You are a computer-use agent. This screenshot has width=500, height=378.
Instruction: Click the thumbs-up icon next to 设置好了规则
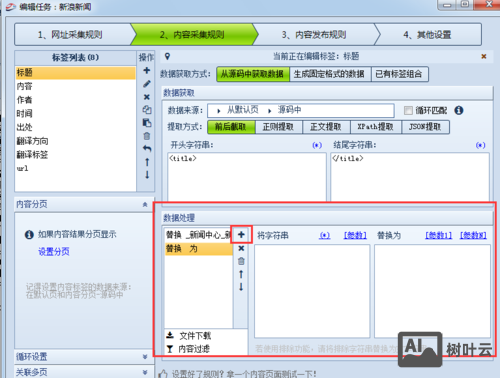pyautogui.click(x=163, y=374)
